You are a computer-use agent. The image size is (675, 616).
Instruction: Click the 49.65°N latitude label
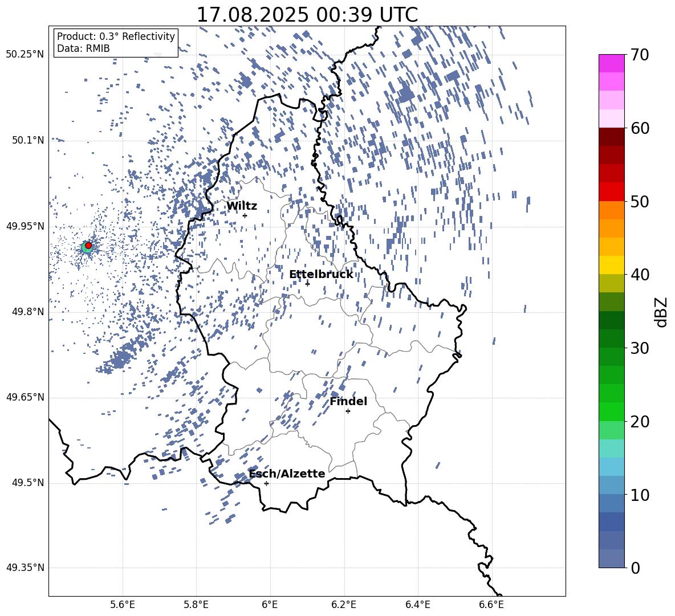click(x=25, y=397)
